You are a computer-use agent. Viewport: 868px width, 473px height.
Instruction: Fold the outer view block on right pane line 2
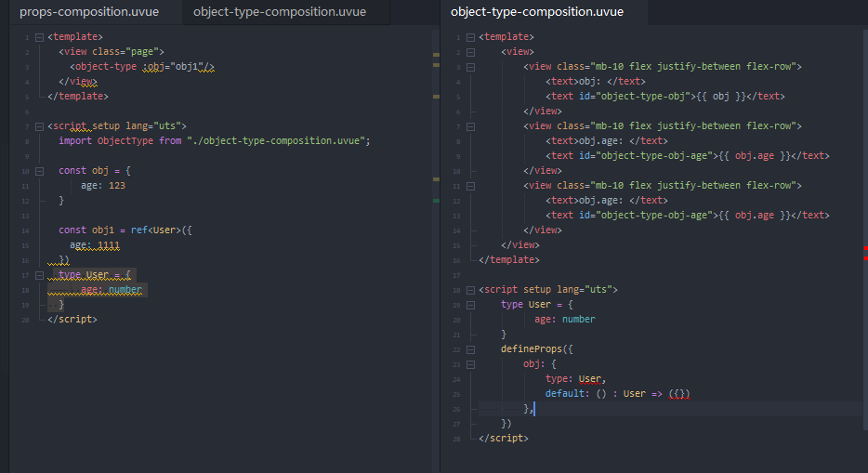(470, 53)
